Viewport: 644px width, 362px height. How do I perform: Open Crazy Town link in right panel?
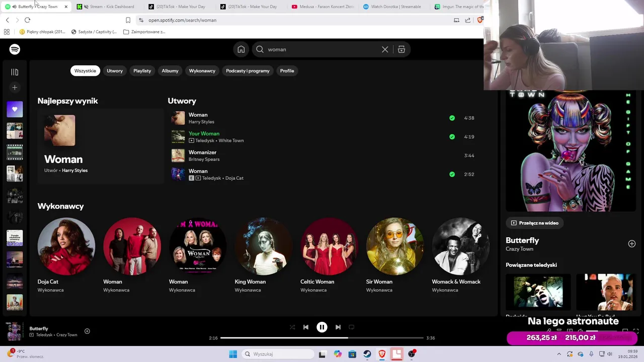pyautogui.click(x=519, y=249)
